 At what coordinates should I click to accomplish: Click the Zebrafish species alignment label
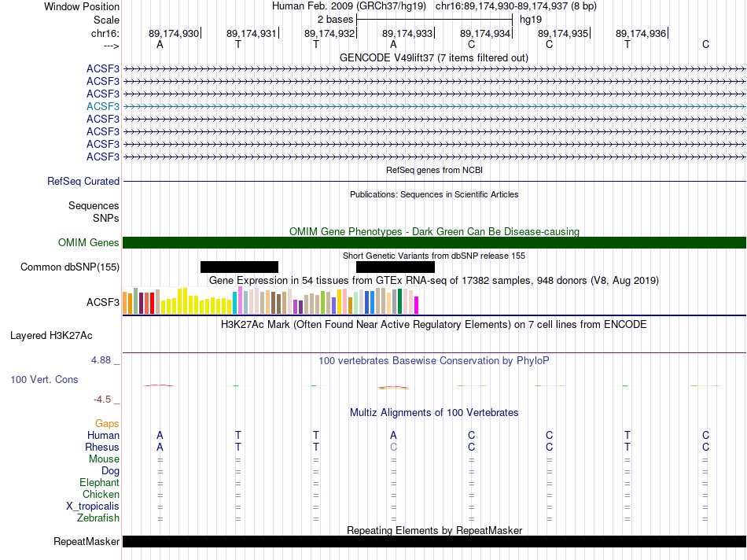tap(98, 518)
